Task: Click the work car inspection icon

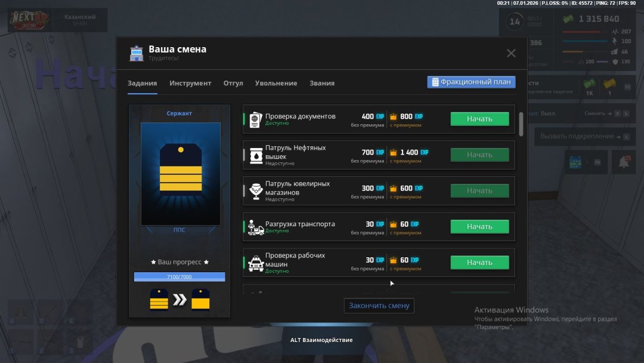Action: [x=255, y=263]
